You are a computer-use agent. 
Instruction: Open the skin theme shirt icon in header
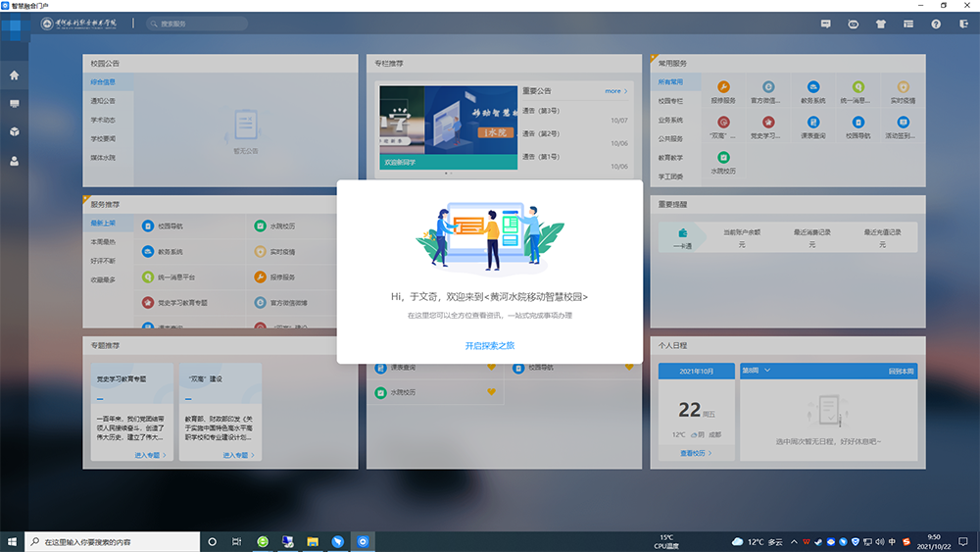[x=880, y=24]
